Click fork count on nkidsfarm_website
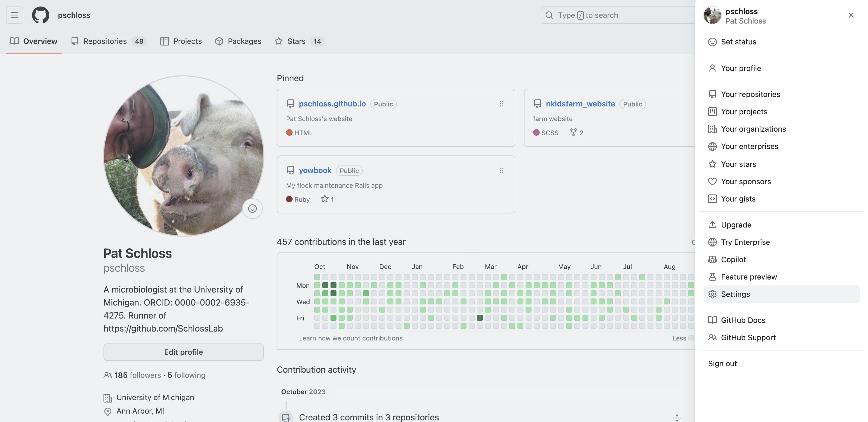 point(576,132)
